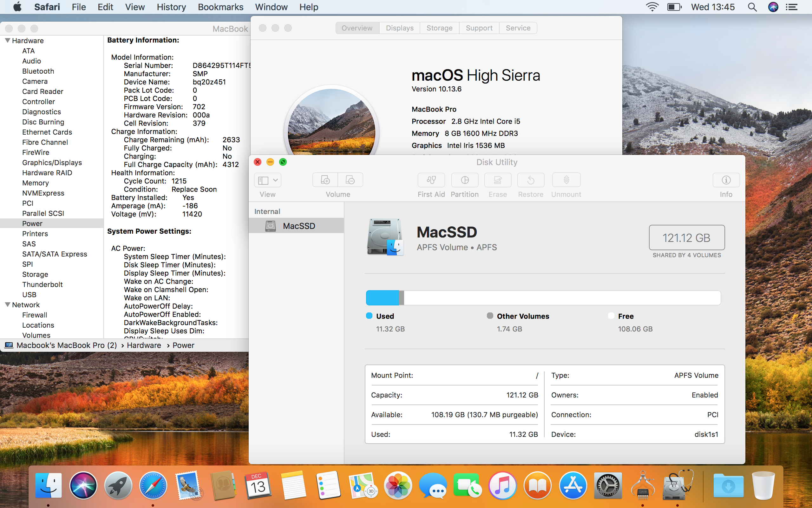Viewport: 812px width, 508px height.
Task: Open Notification Center icon
Action: 792,7
